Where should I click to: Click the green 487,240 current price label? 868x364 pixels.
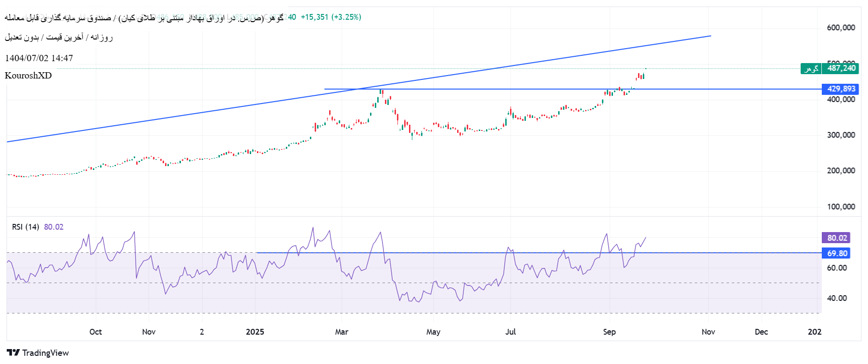(x=841, y=68)
